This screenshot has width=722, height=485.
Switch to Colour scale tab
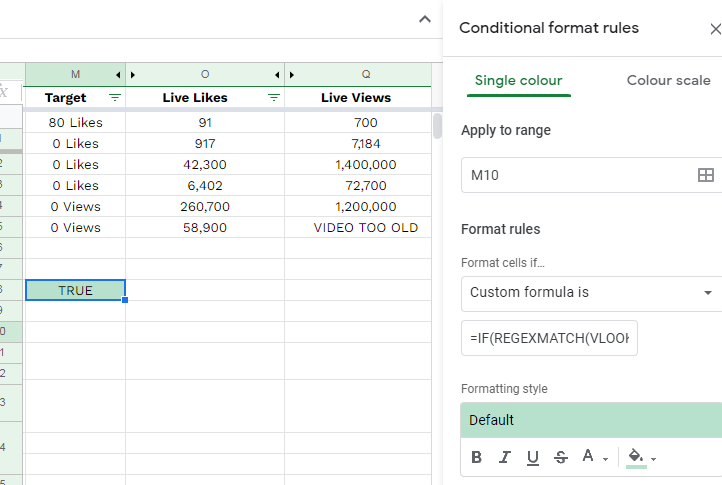[669, 81]
